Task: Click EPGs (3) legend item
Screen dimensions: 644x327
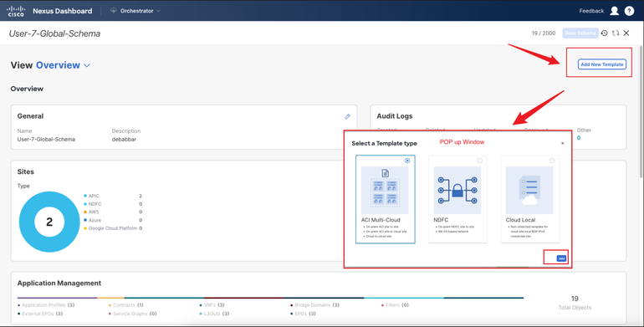Action: pyautogui.click(x=303, y=314)
